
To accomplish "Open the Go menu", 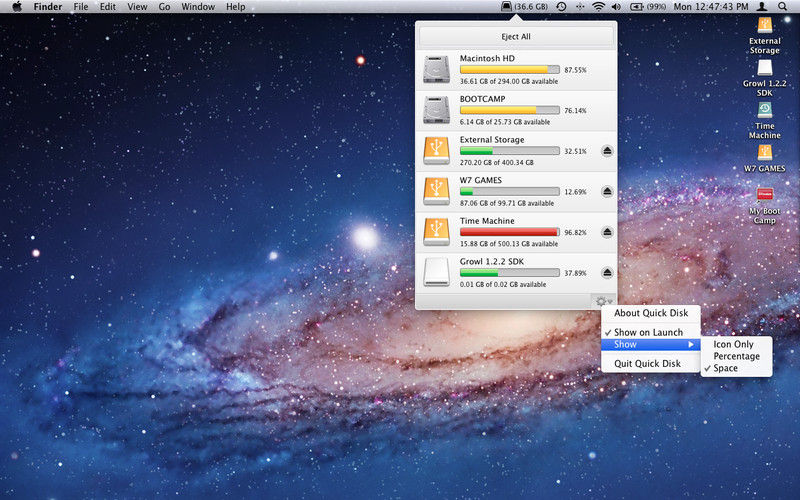I will point(164,7).
